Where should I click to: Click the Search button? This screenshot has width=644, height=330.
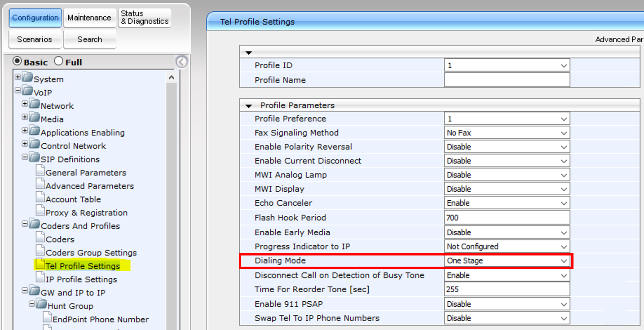coord(89,40)
